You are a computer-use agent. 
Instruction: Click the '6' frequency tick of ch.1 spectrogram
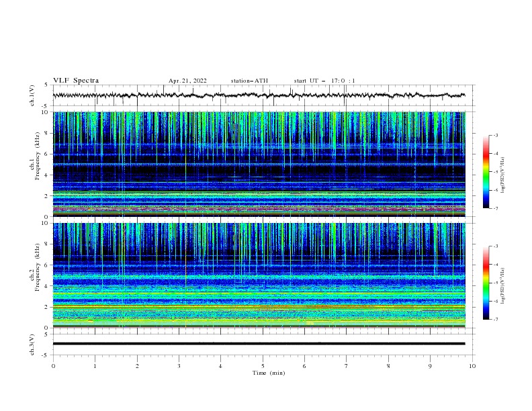pyautogui.click(x=47, y=154)
